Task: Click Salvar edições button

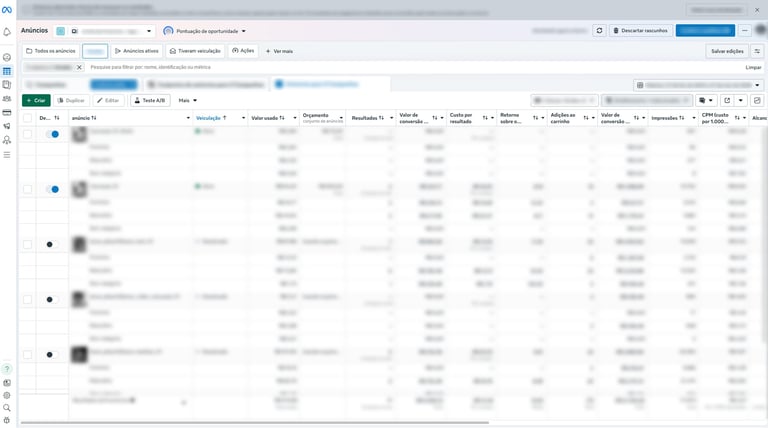Action: tap(727, 51)
